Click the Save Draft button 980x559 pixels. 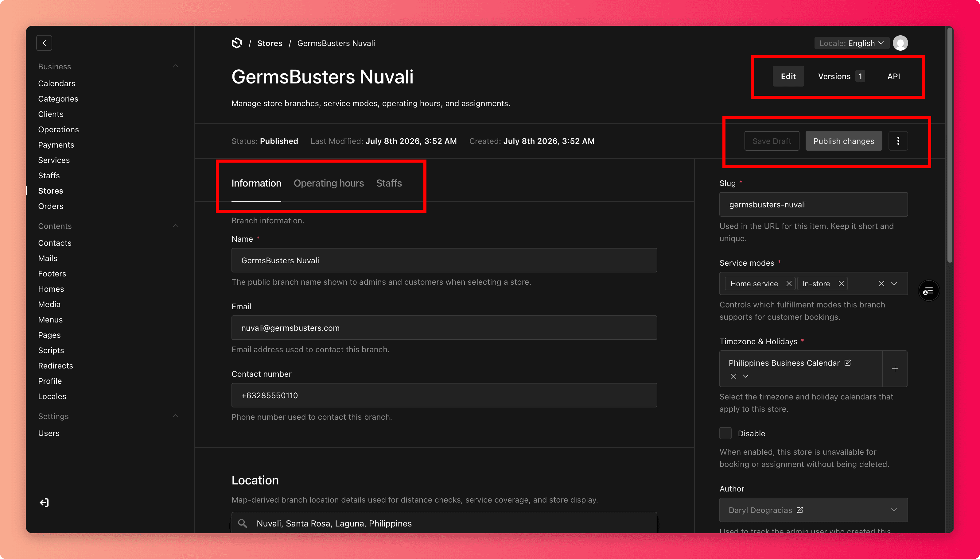tap(772, 141)
